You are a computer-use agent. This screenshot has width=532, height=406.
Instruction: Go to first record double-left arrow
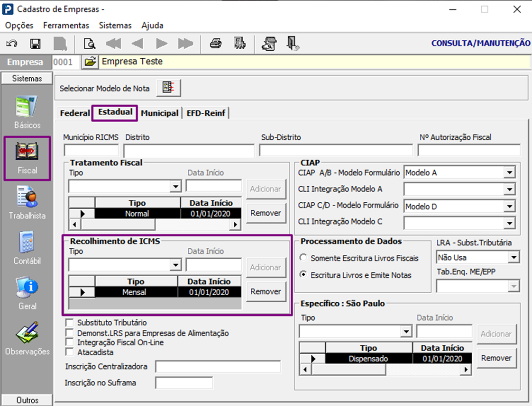click(x=113, y=44)
